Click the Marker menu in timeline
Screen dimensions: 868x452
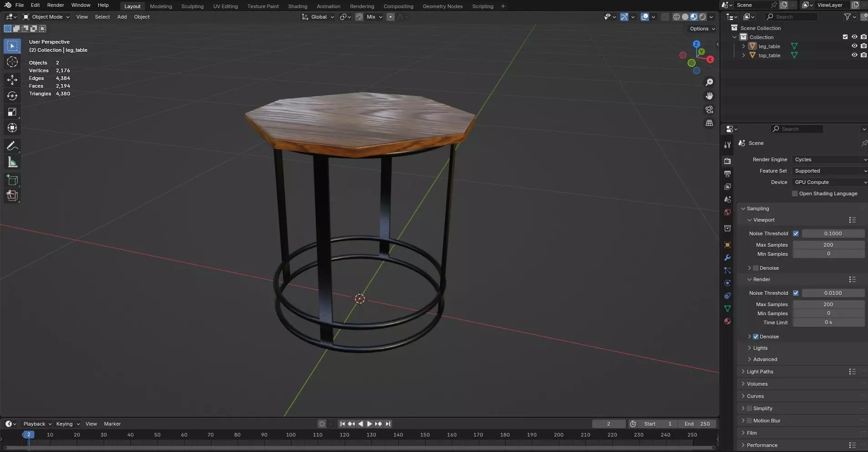pyautogui.click(x=112, y=424)
